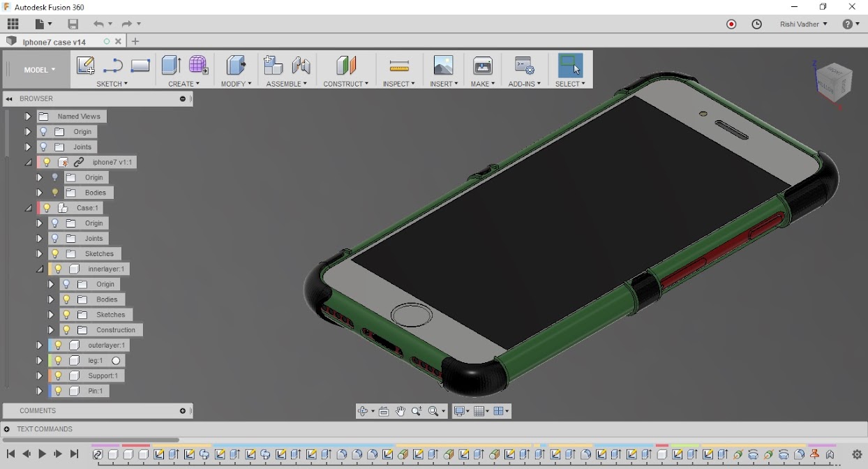Viewport: 868px width, 469px height.
Task: Open the Help menu dropdown
Action: 851,24
